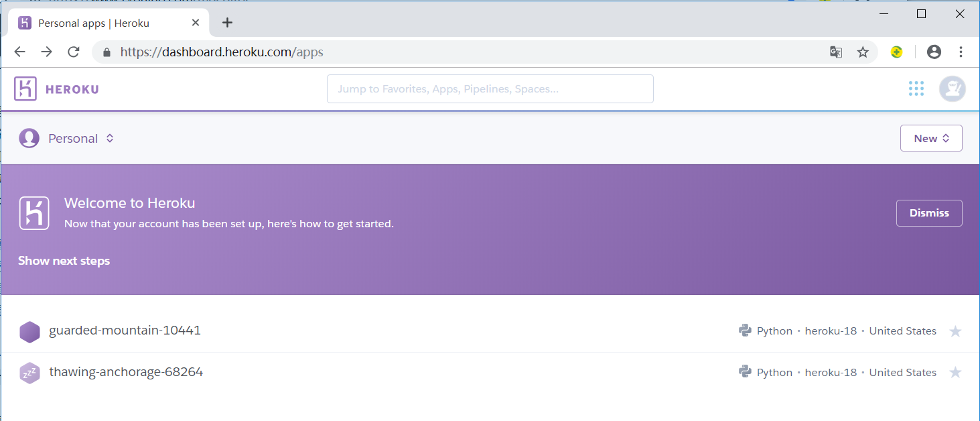
Task: Open Chrome three-dot menu
Action: pos(961,52)
